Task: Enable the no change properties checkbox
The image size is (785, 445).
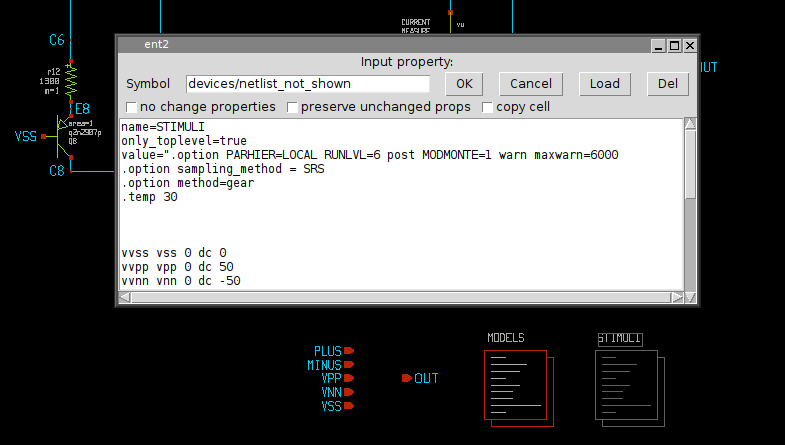Action: tap(132, 107)
